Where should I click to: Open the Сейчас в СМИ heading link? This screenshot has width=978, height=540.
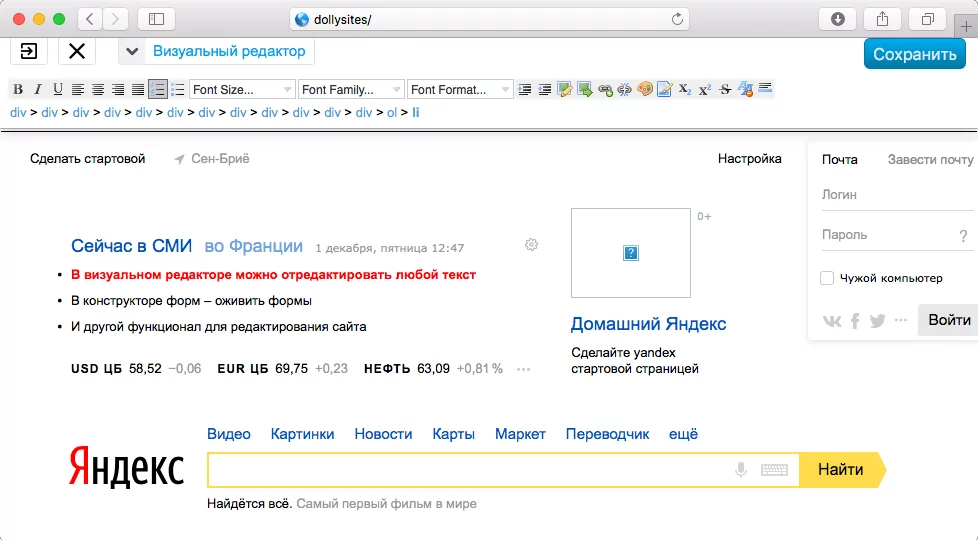(132, 246)
